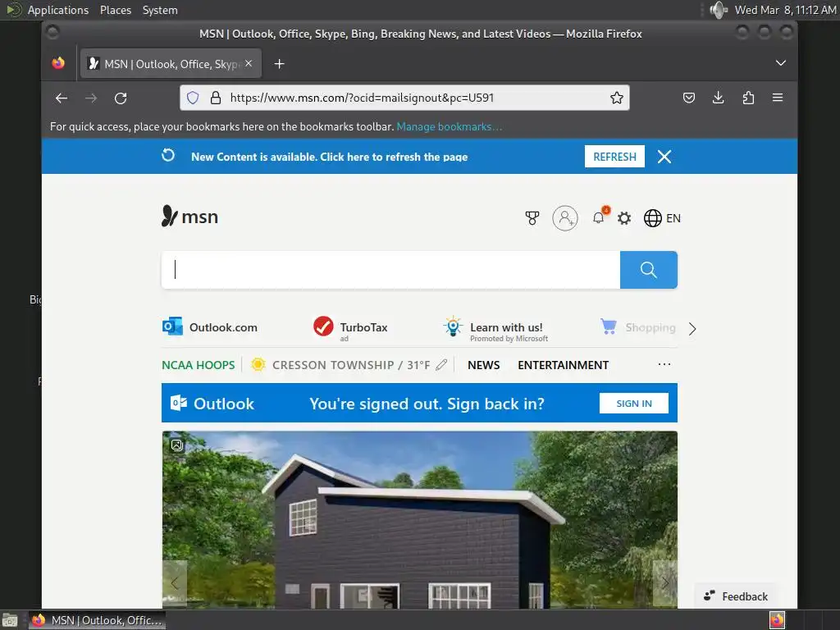Open the Learn with us! promoted link

point(496,328)
